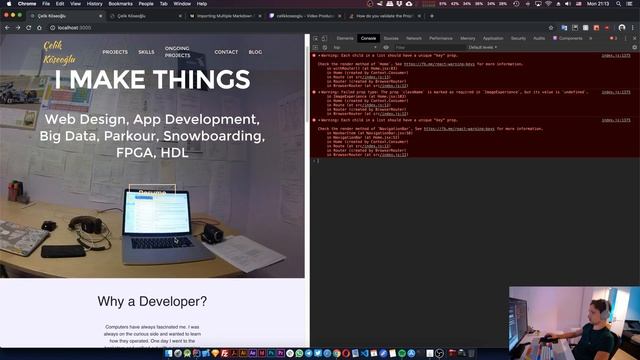Open DevTools kebab customize menu
Image resolution: width=640 pixels, height=360 pixels.
pos(625,38)
